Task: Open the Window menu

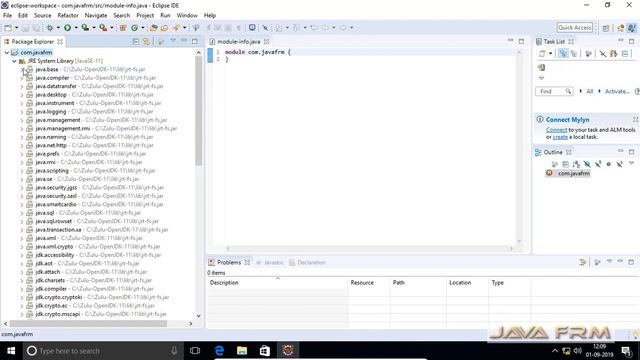Action: click(187, 16)
